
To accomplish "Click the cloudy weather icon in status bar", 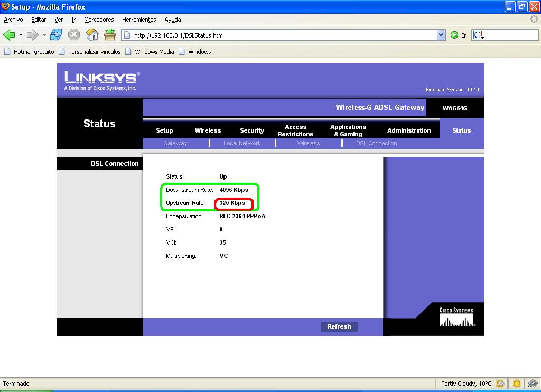I will tap(500, 384).
